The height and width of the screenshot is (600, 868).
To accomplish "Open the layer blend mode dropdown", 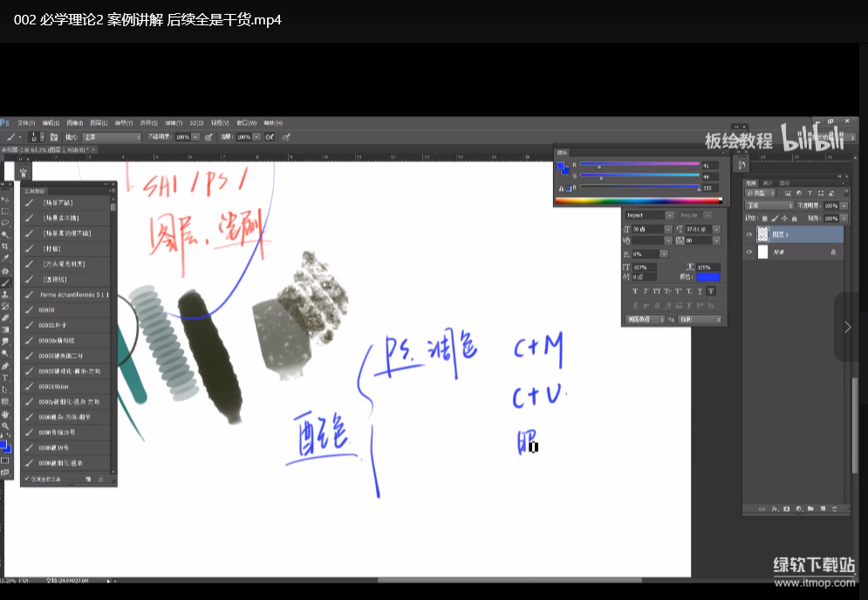I will click(x=769, y=205).
